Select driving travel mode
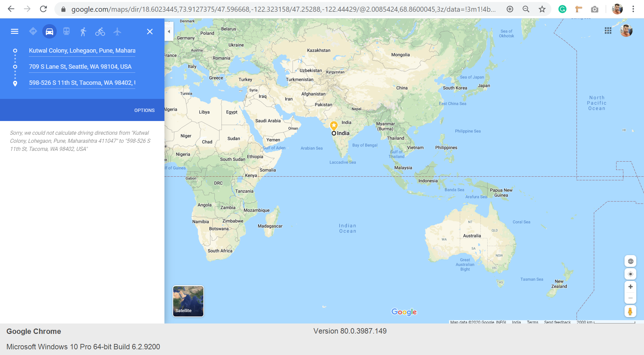The width and height of the screenshot is (644, 355). pyautogui.click(x=49, y=32)
